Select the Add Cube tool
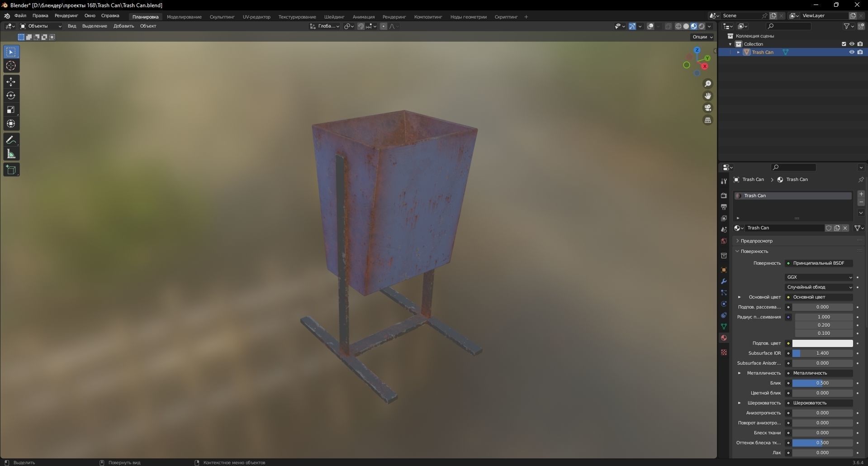 [x=11, y=170]
